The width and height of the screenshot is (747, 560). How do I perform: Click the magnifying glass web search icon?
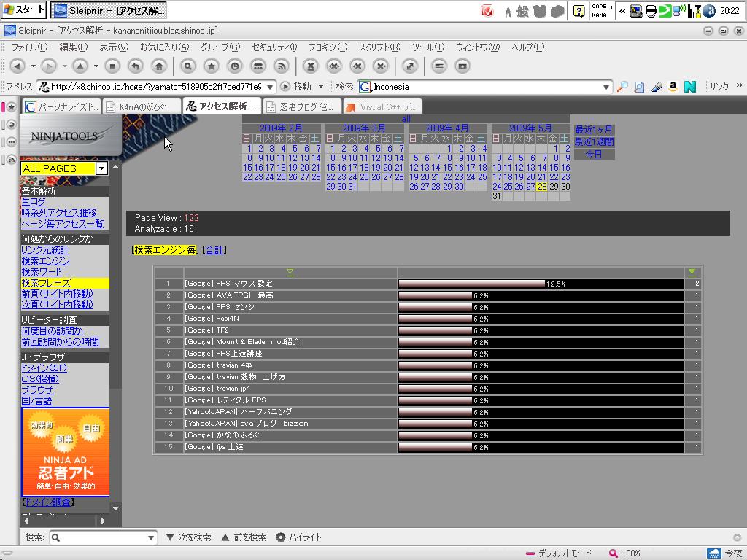(622, 87)
